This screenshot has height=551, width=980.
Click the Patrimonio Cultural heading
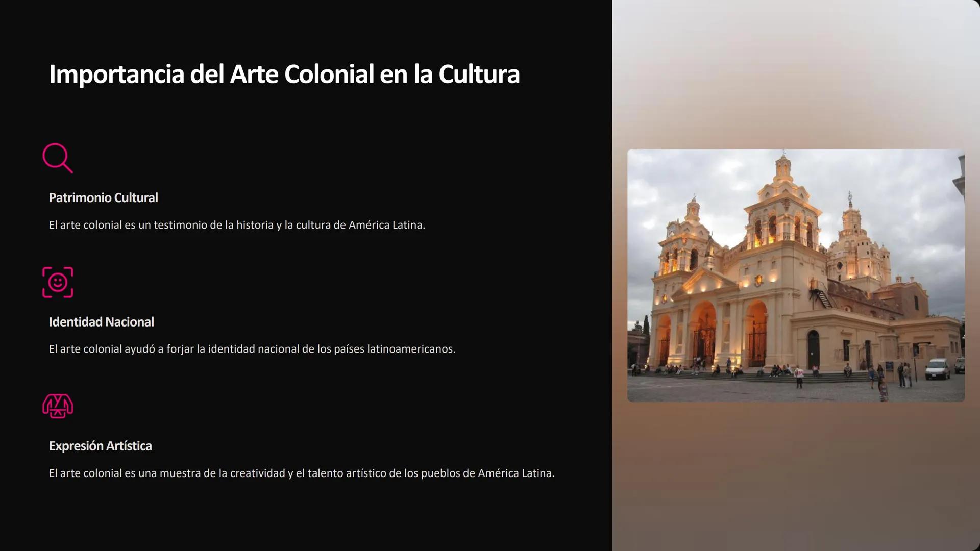pyautogui.click(x=103, y=197)
